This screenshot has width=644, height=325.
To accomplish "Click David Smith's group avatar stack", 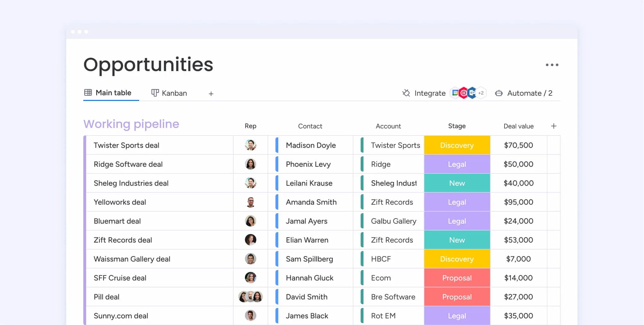I will [250, 297].
